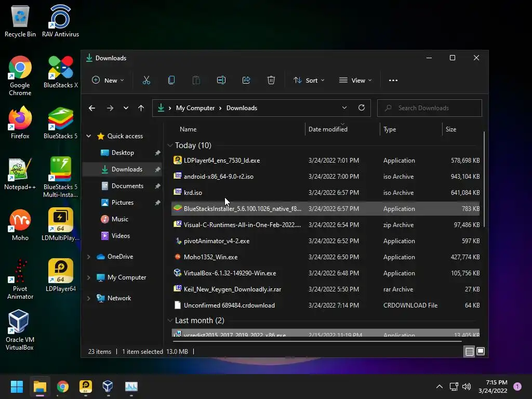Open the View dropdown menu

355,81
